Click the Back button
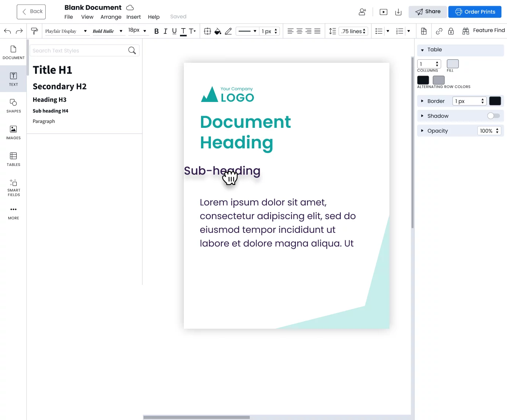Image resolution: width=507 pixels, height=420 pixels. (31, 11)
